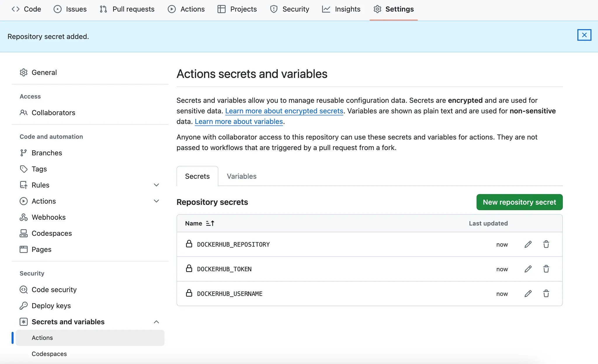598x364 pixels.
Task: Click the Insights graph icon in top nav
Action: 326,9
